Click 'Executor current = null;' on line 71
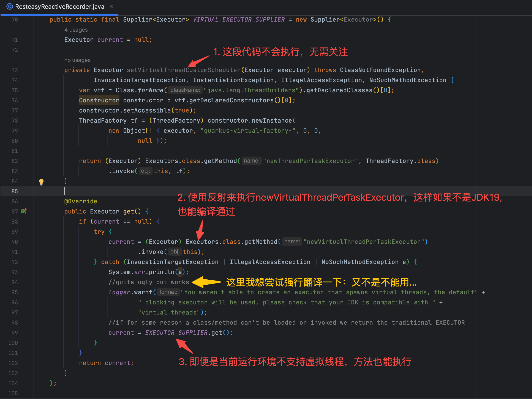 [108, 40]
